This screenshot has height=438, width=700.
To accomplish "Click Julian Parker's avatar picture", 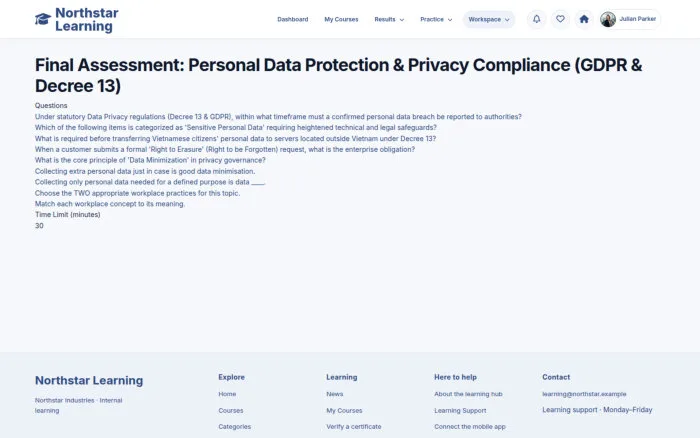I will pos(608,19).
